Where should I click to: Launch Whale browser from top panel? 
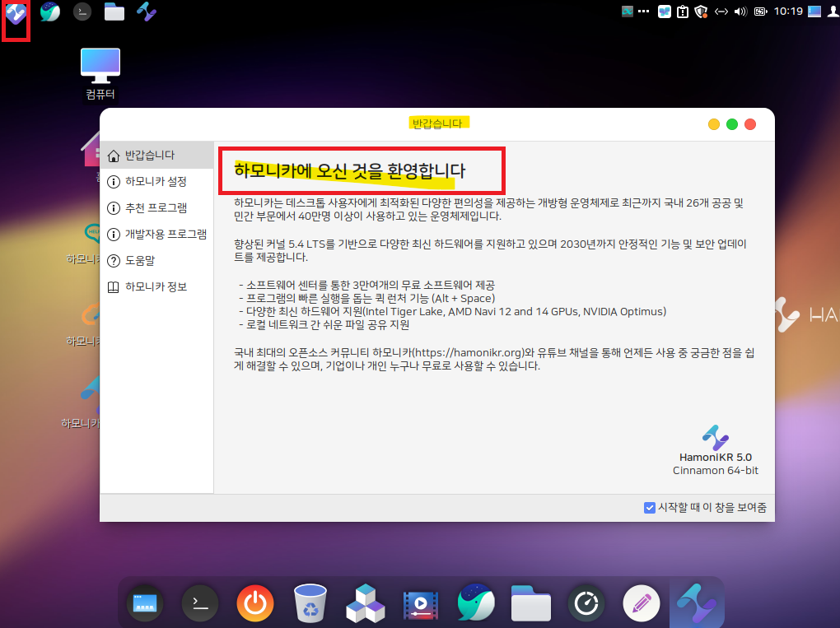(x=49, y=12)
